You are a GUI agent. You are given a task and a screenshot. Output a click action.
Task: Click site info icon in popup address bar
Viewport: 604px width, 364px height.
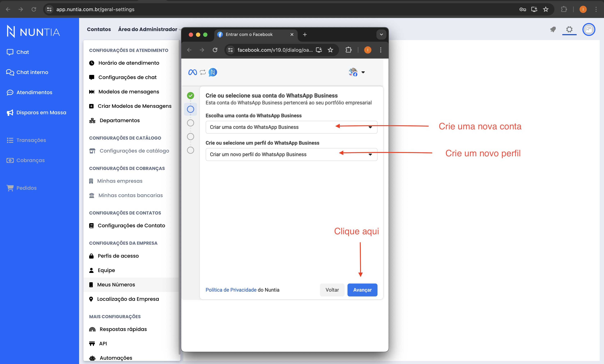[230, 50]
